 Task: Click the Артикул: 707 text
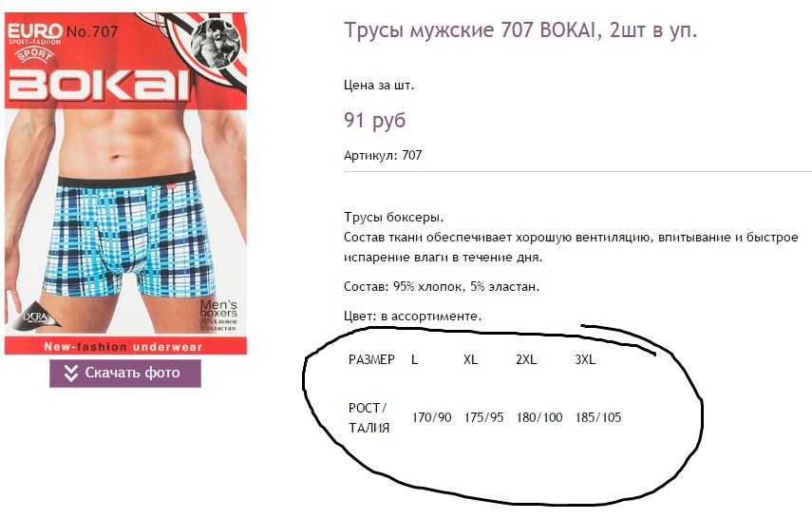click(x=383, y=155)
